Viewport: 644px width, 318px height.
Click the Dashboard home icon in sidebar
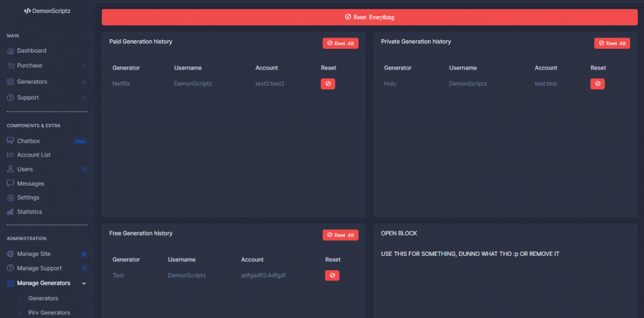[x=10, y=51]
